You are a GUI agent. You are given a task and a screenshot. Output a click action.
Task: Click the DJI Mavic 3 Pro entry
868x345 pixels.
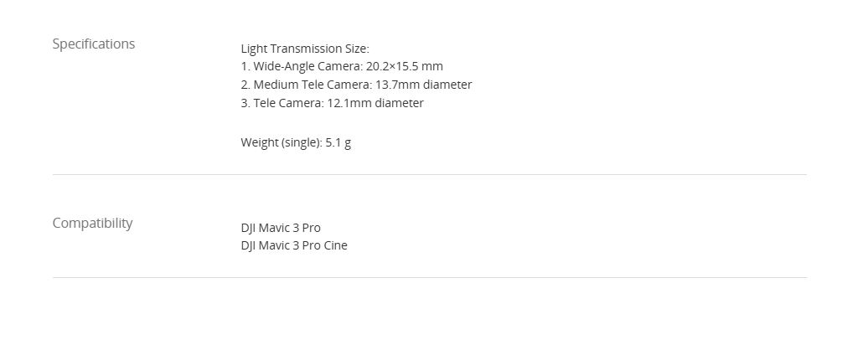point(281,228)
